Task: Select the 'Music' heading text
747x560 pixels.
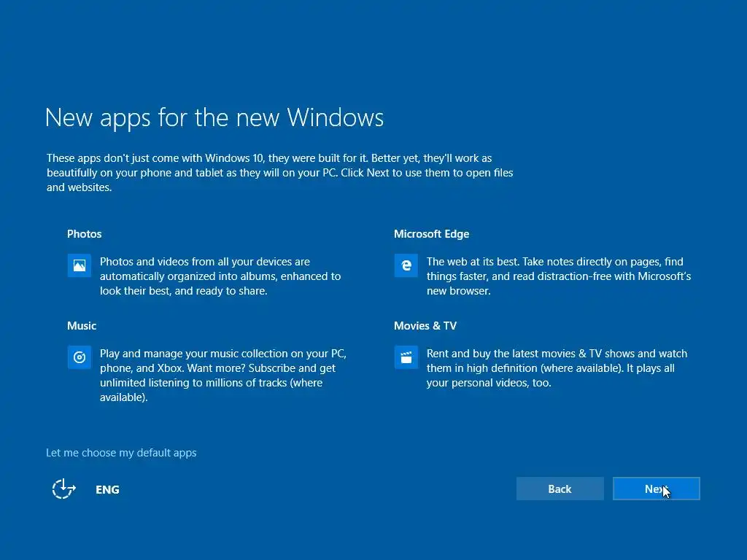Action: point(82,326)
